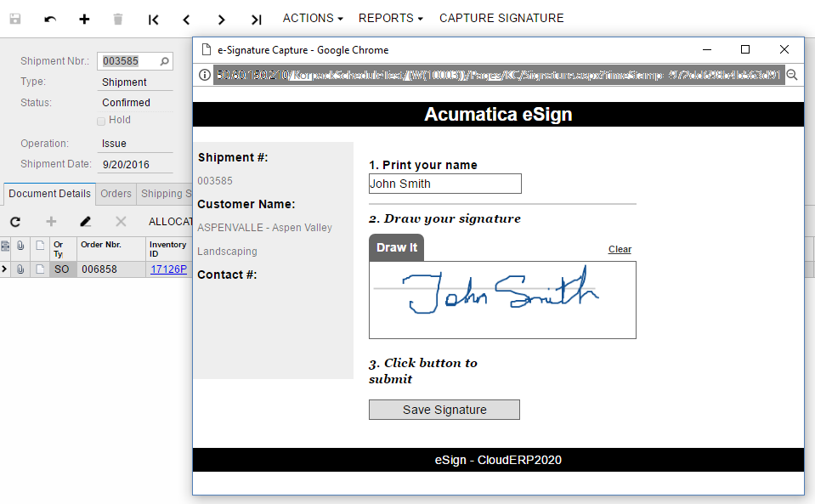This screenshot has height=504, width=815.
Task: Click the Order Nbr. column header
Action: coord(111,249)
